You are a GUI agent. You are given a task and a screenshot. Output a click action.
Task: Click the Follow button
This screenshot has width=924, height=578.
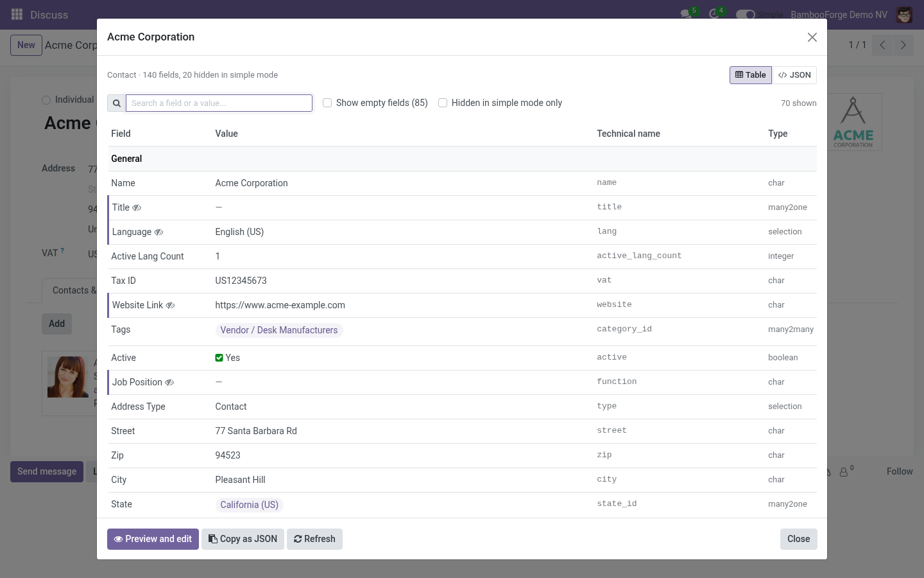[x=900, y=471]
